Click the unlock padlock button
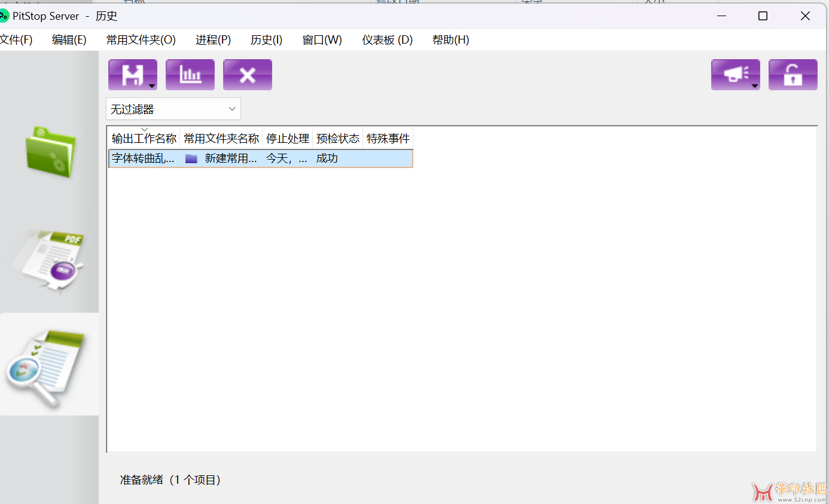Image resolution: width=829 pixels, height=504 pixels. click(x=793, y=75)
